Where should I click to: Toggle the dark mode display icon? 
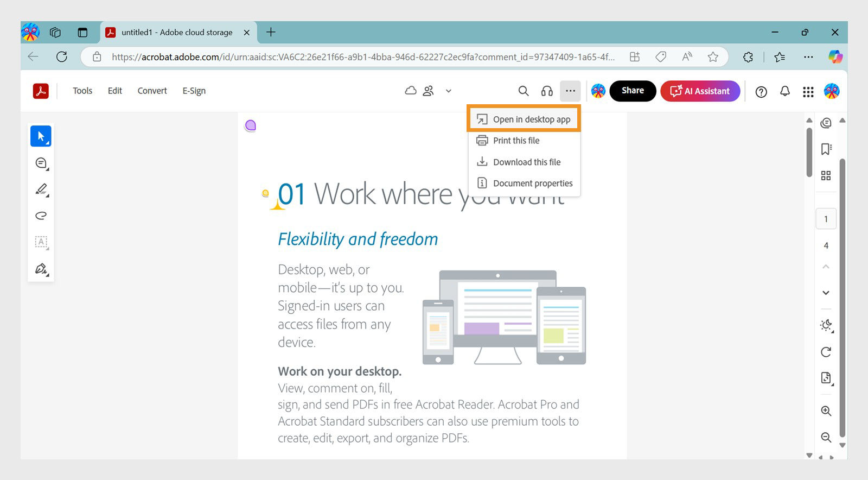pyautogui.click(x=826, y=325)
